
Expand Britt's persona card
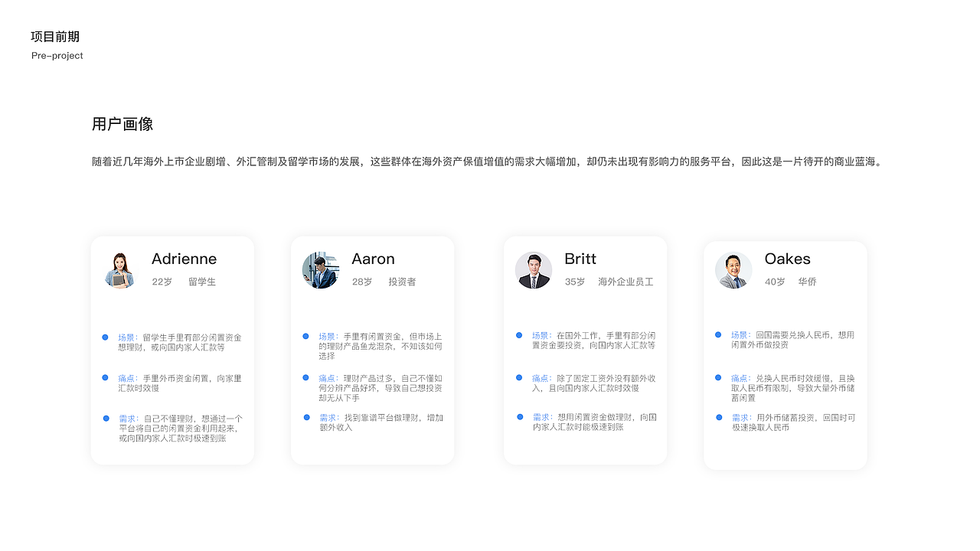tap(586, 350)
